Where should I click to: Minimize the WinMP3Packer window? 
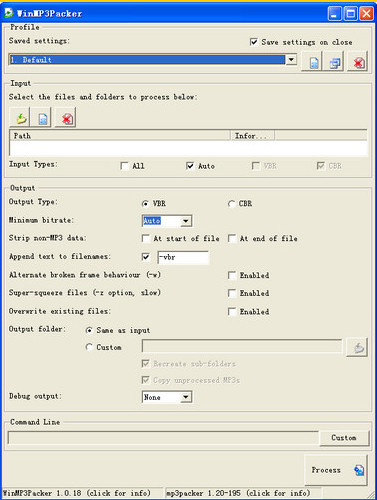(x=335, y=14)
